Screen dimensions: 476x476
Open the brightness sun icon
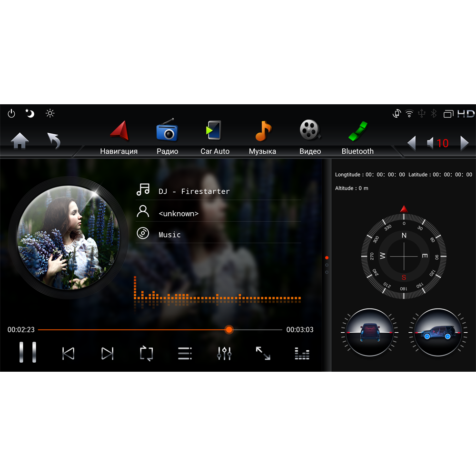[50, 113]
